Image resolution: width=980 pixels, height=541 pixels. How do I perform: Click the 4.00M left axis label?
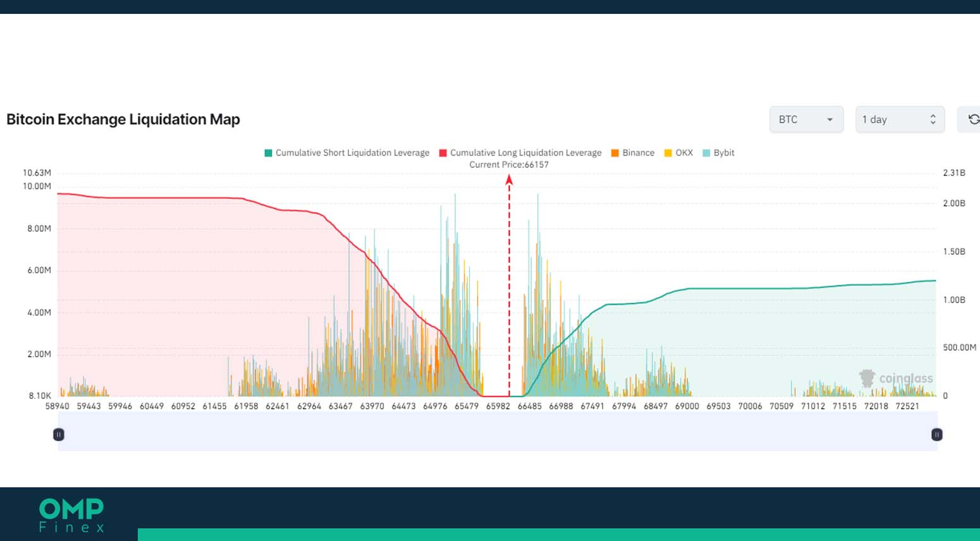[x=39, y=312]
